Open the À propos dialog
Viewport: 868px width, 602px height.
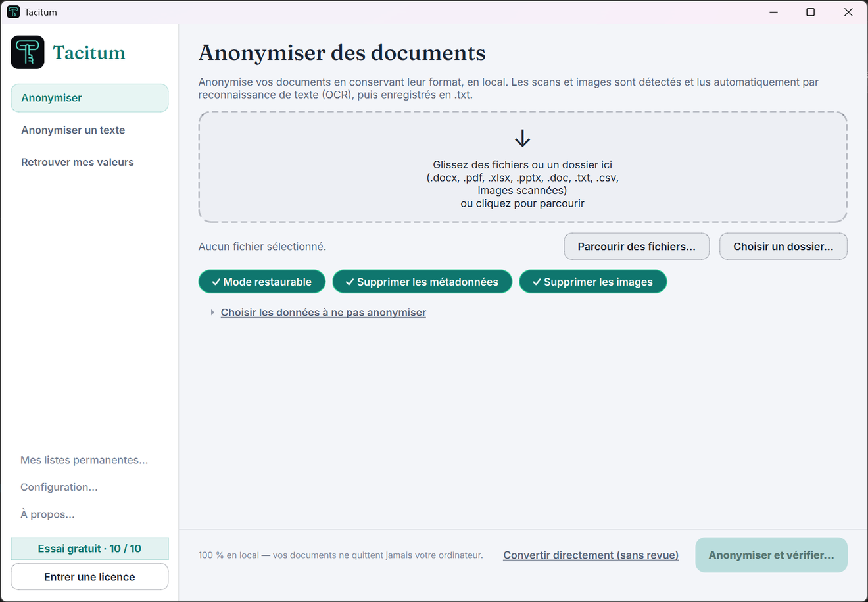point(47,514)
